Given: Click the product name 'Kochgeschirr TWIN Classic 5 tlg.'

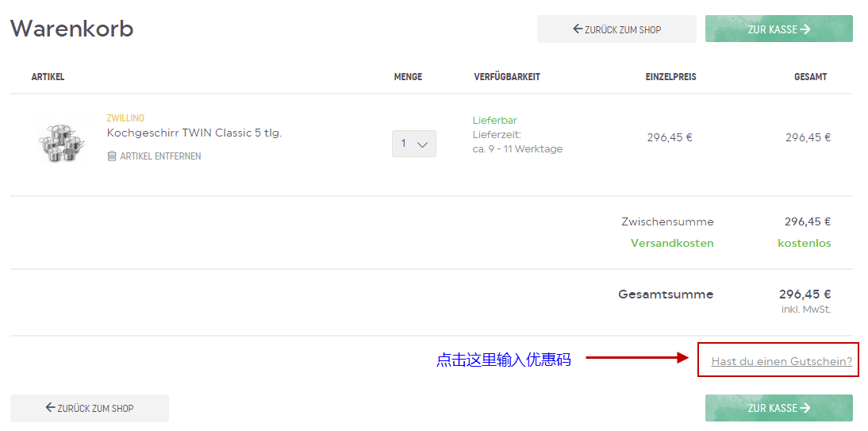Looking at the screenshot, I should [194, 133].
